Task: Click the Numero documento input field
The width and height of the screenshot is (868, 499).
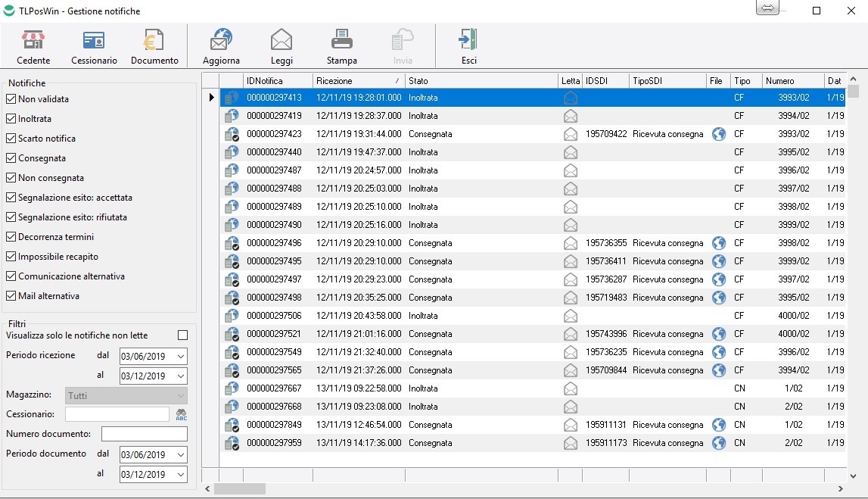Action: 144,434
